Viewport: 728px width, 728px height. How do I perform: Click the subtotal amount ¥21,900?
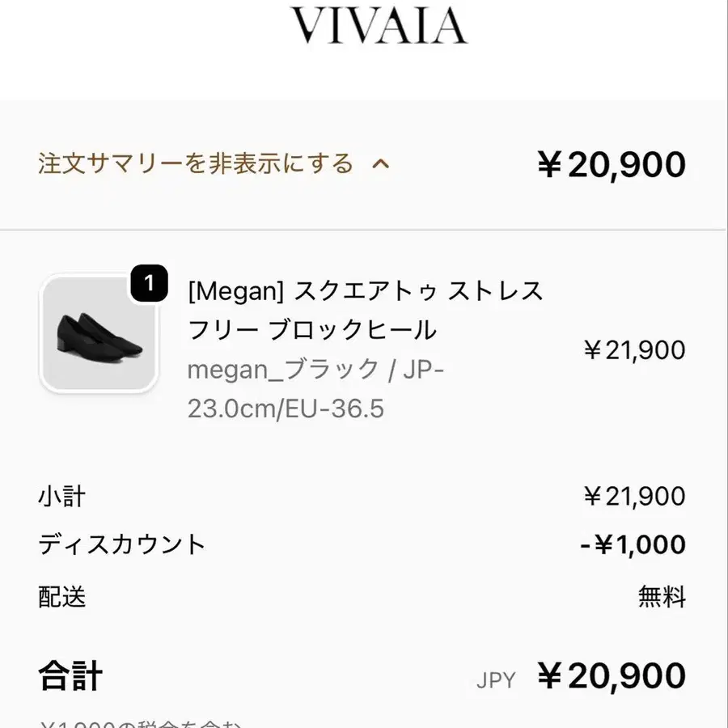(634, 496)
